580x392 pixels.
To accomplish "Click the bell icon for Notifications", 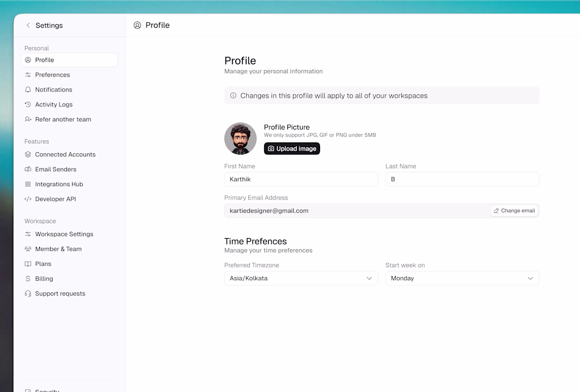I will coord(28,90).
